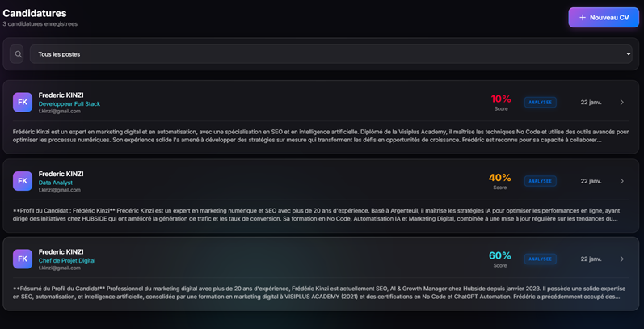Image resolution: width=644 pixels, height=329 pixels.
Task: Open the Data Analyst row chevron arrow
Action: (621, 181)
